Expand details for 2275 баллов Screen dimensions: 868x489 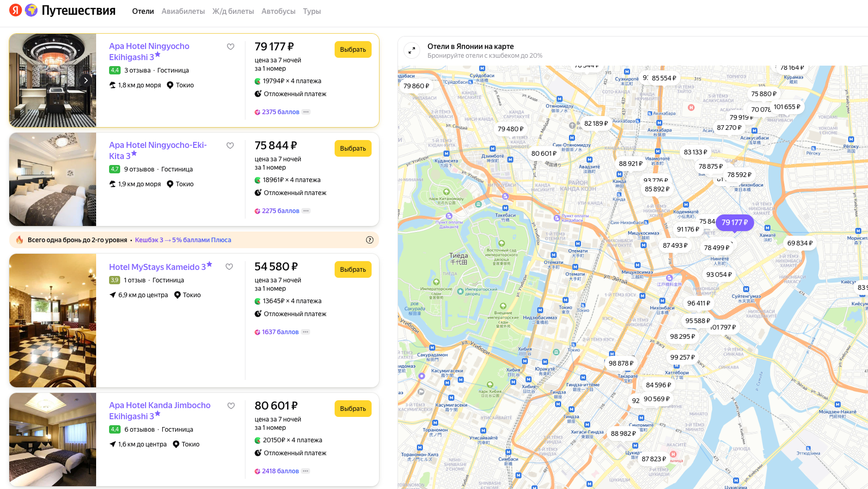point(306,211)
